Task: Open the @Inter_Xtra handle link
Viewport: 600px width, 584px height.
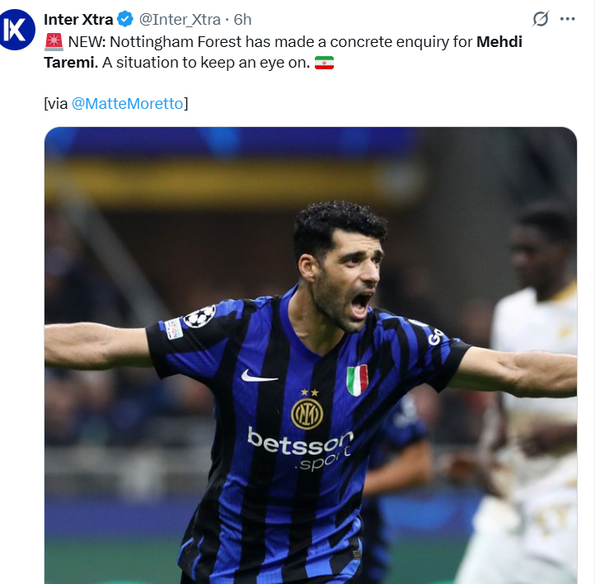Action: (x=179, y=20)
